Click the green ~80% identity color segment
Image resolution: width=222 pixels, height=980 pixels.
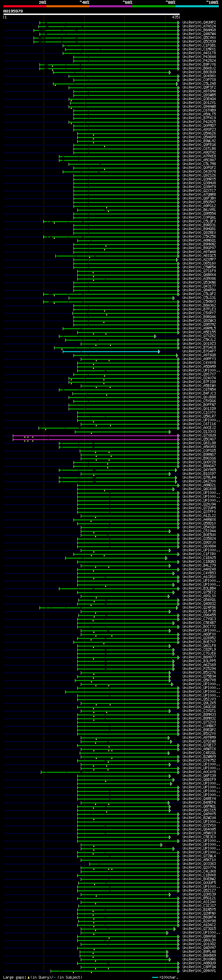pyautogui.click(x=154, y=6)
